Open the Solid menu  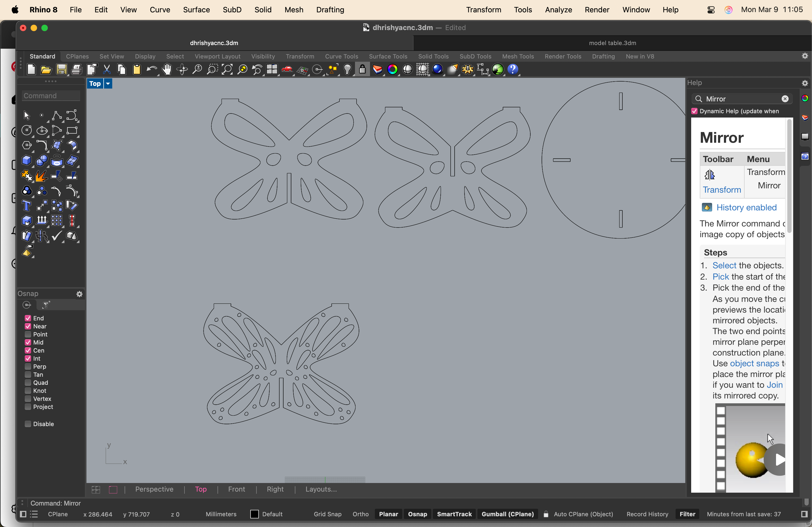click(x=263, y=10)
